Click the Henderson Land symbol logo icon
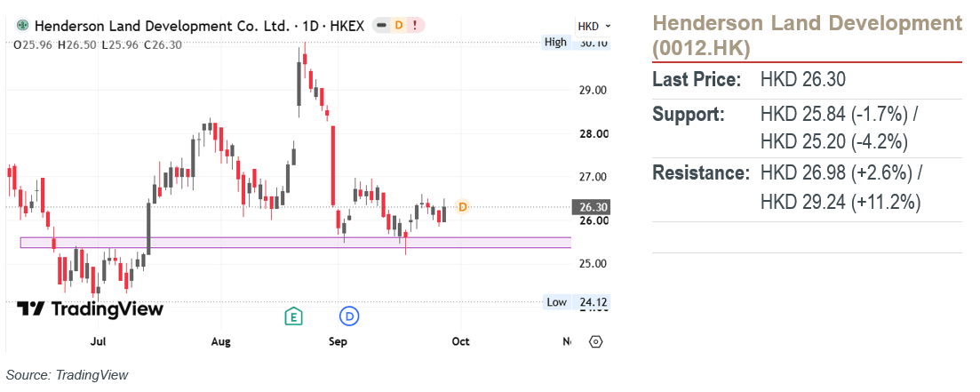 pyautogui.click(x=23, y=27)
